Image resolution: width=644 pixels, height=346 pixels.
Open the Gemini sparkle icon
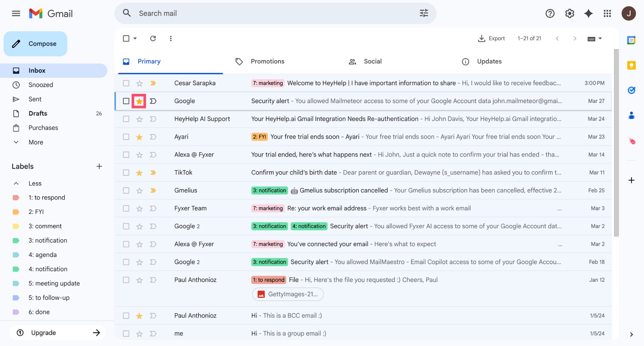(x=588, y=14)
